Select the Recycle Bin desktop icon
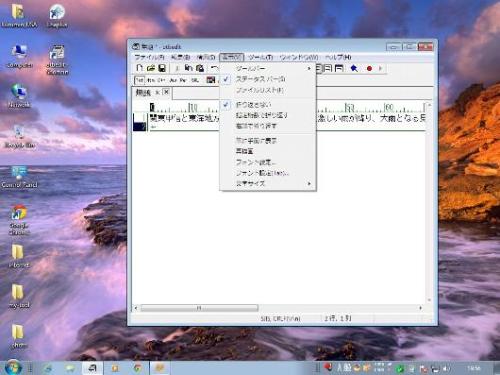 20,136
